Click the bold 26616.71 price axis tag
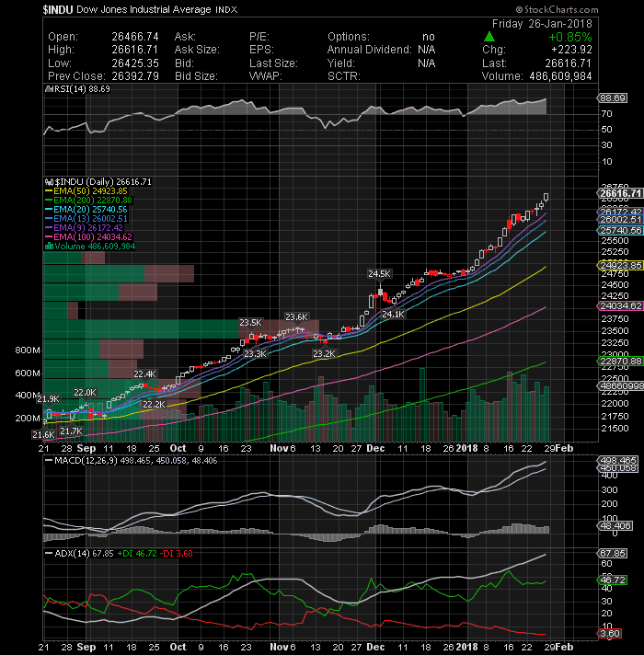Viewport: 644px width, 655px height. pyautogui.click(x=621, y=193)
